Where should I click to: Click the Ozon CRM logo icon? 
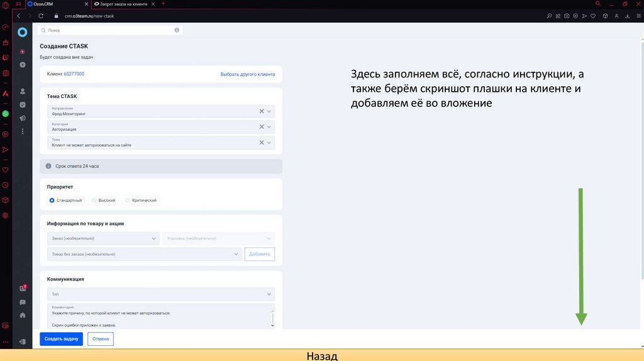click(22, 32)
